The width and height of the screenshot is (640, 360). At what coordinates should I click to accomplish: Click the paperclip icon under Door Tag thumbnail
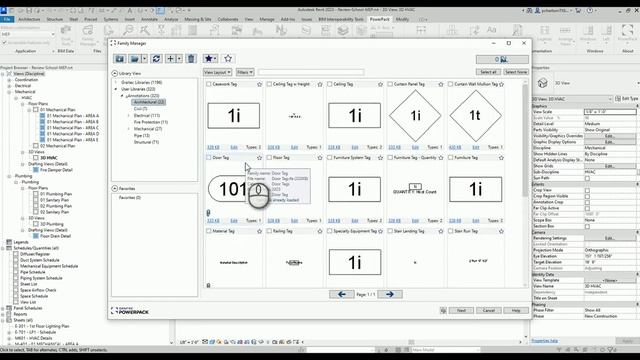pos(208,213)
